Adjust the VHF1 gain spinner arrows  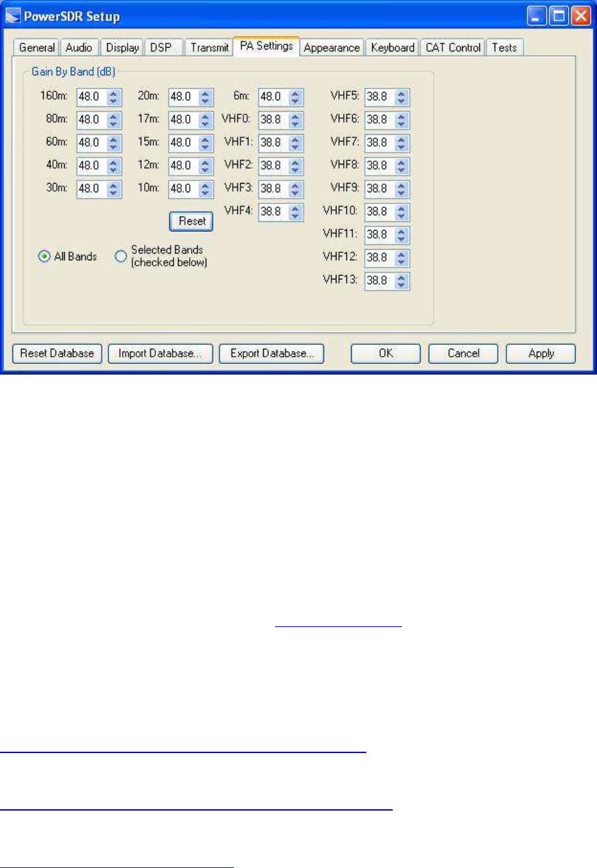click(296, 143)
